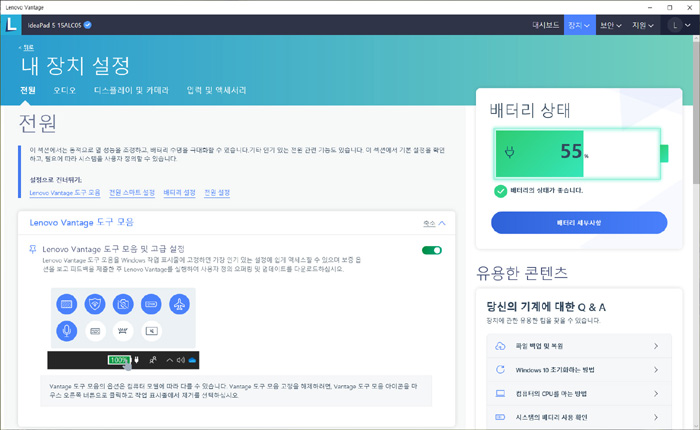
Task: Click the 배터리 상태 heading
Action: coord(530,110)
